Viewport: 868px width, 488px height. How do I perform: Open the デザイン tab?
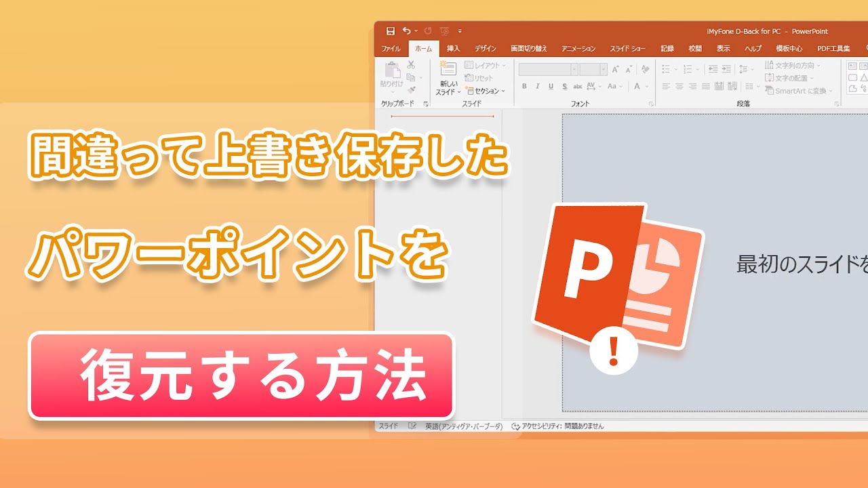click(x=485, y=49)
